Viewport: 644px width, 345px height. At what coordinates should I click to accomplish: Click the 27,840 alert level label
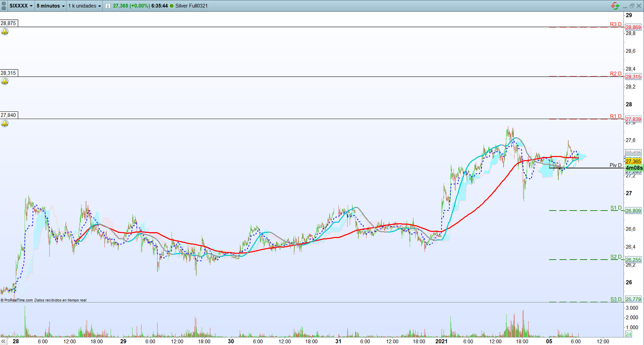pyautogui.click(x=9, y=115)
